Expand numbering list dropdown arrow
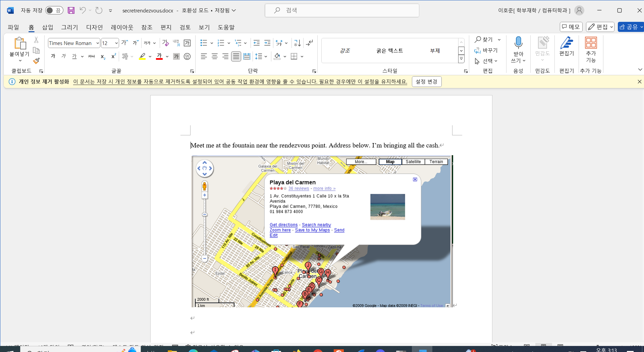The height and width of the screenshot is (352, 644). pyautogui.click(x=229, y=43)
